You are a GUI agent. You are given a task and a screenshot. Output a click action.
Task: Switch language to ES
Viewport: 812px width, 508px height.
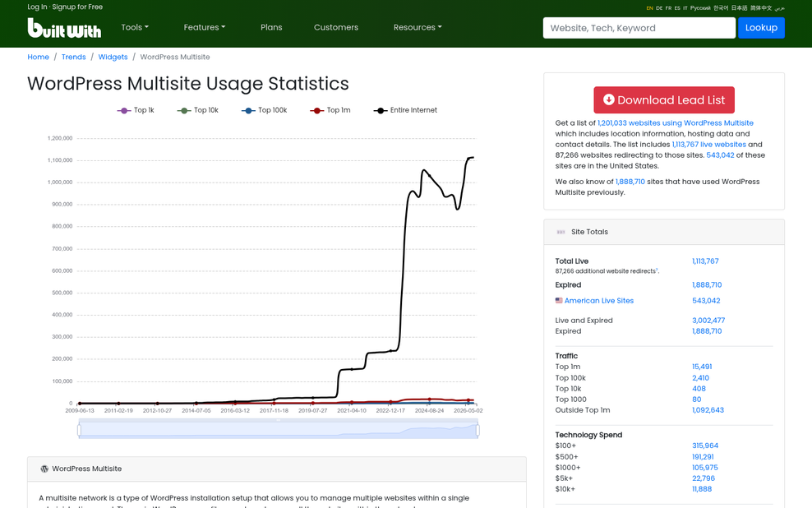tap(677, 7)
